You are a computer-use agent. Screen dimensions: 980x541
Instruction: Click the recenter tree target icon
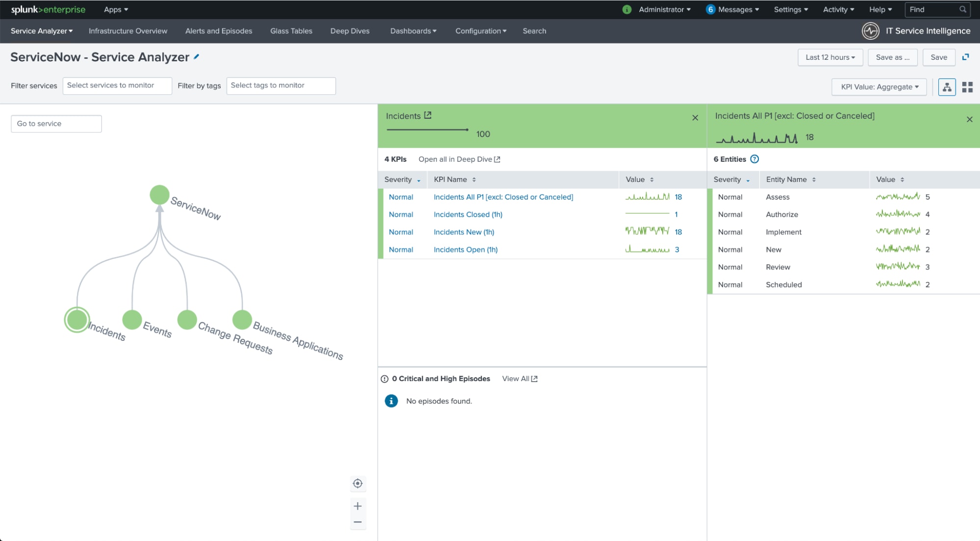tap(358, 484)
